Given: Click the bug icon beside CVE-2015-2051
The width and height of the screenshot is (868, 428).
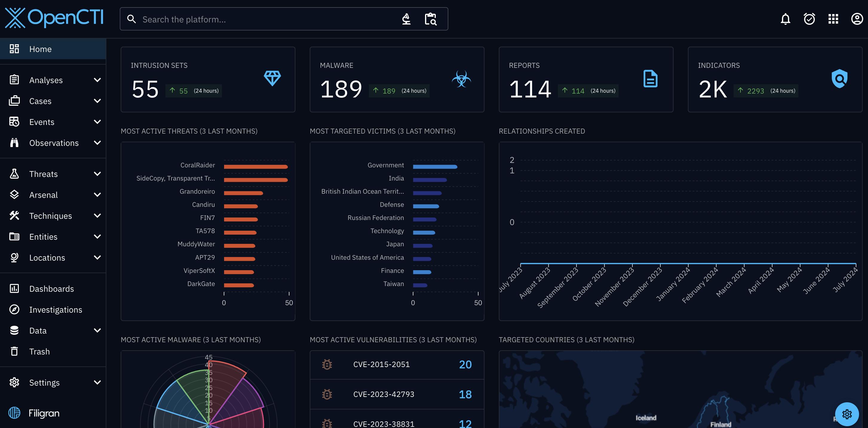Looking at the screenshot, I should click(x=327, y=364).
